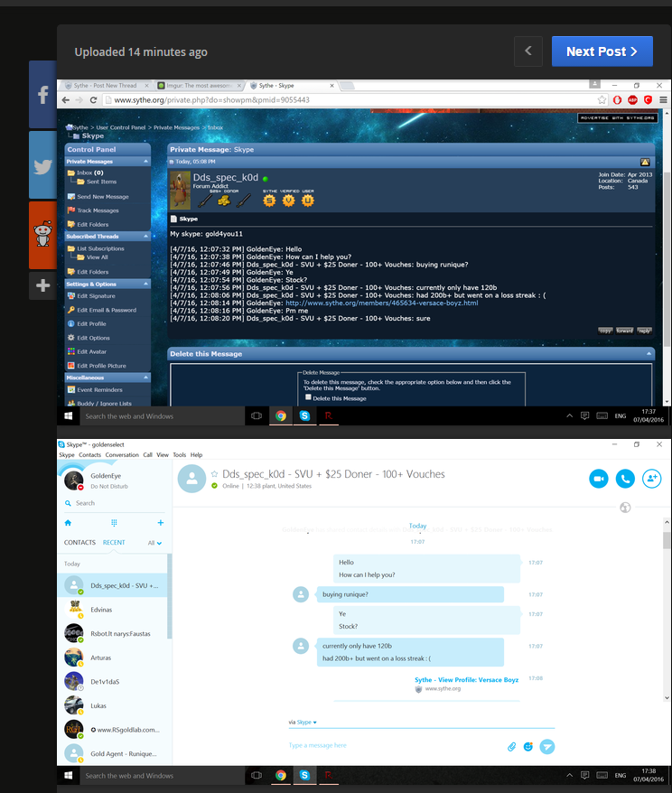Open the Skype Contacts menu

point(90,454)
